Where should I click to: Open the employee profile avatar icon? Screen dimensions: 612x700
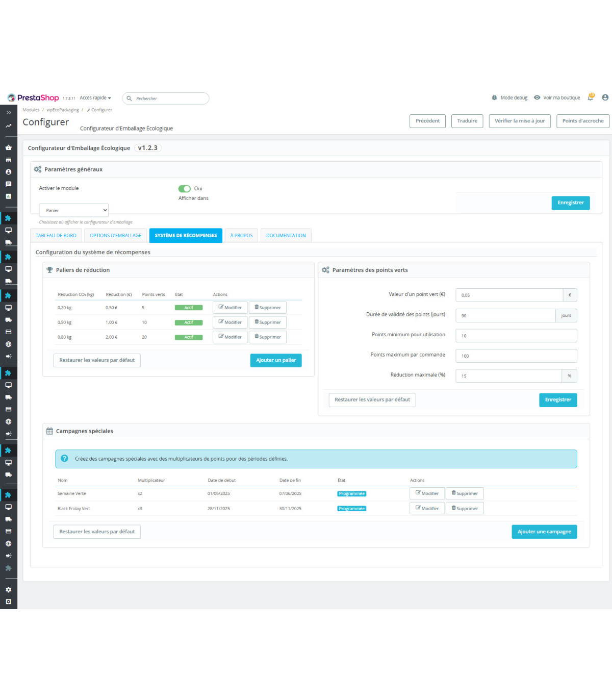click(605, 97)
